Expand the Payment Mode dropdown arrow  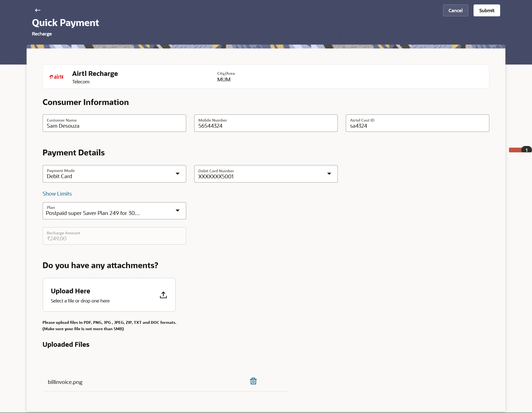click(178, 174)
